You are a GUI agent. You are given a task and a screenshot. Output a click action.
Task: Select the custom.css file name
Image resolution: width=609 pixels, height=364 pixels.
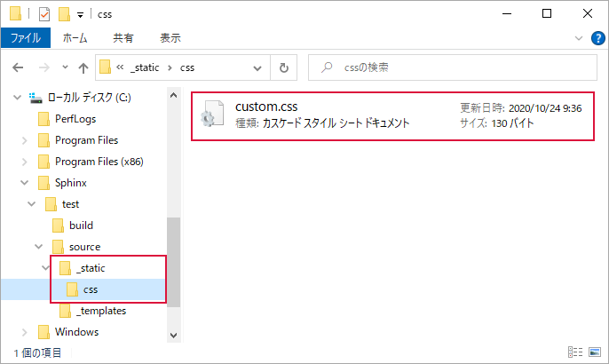click(x=266, y=107)
